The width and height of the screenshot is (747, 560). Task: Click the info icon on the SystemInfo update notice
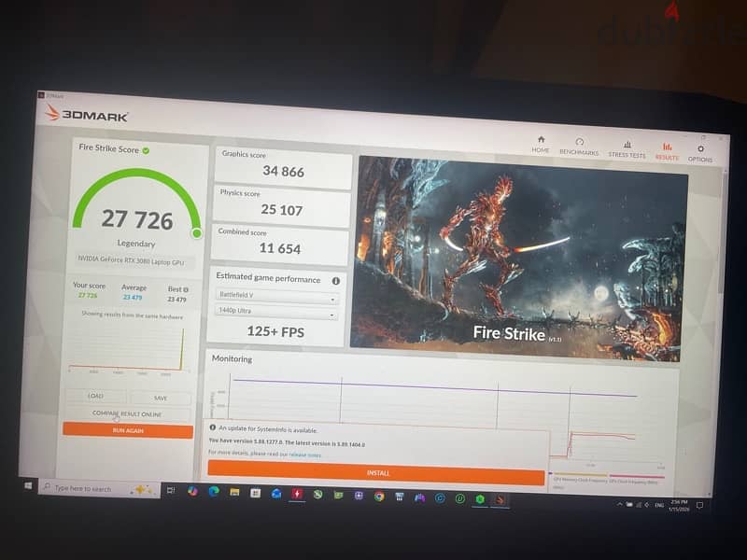tap(213, 427)
